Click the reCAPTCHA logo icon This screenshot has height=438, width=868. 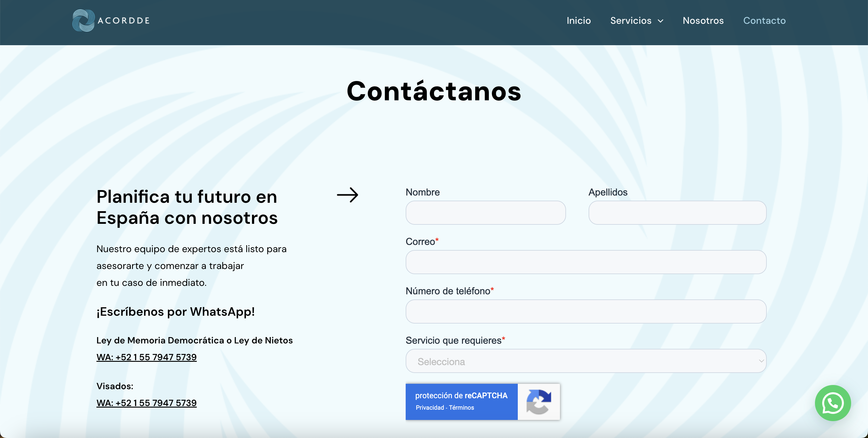pyautogui.click(x=539, y=402)
